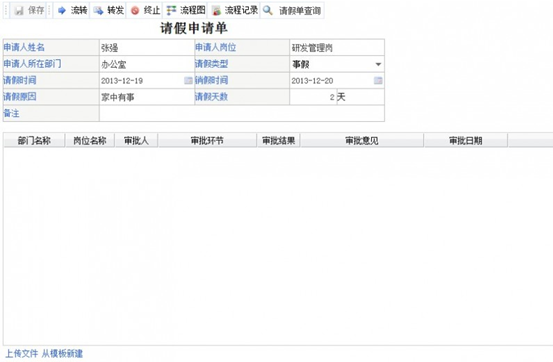Sort by 审批环节 column header

207,140
